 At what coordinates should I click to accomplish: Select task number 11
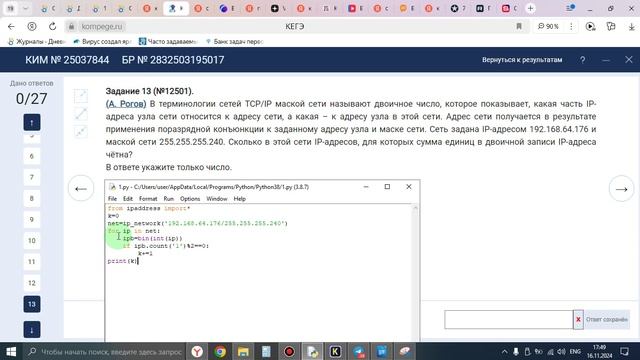coord(32,262)
